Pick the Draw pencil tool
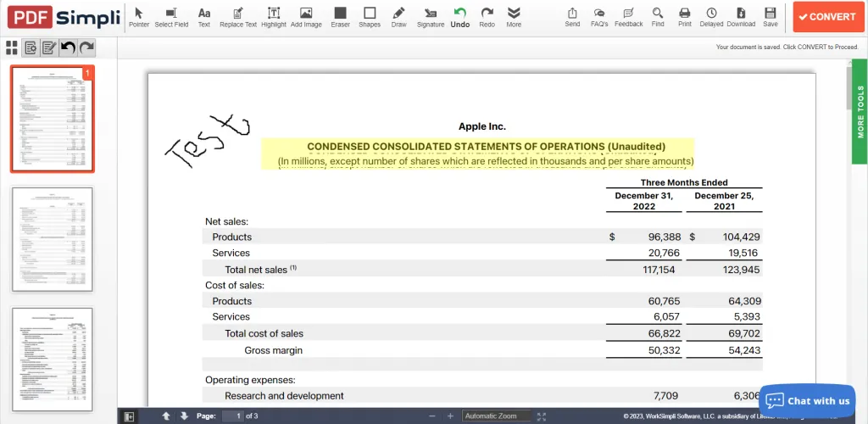 [x=398, y=17]
